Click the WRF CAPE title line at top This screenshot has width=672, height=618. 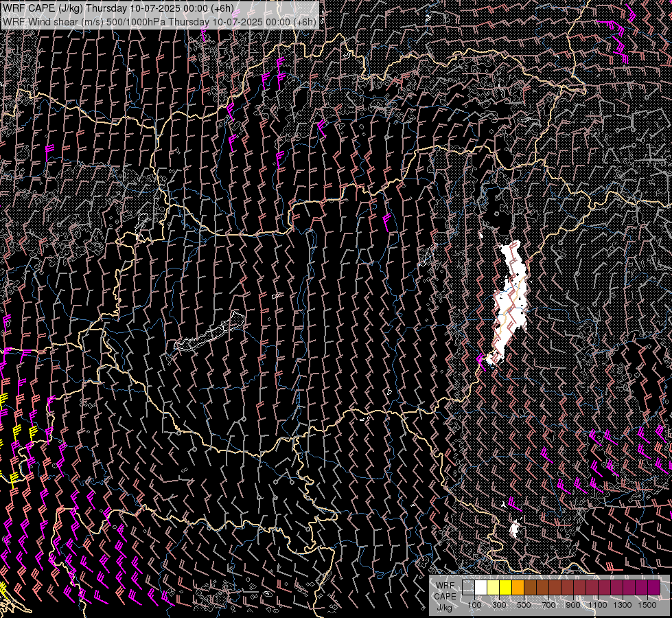tap(118, 8)
